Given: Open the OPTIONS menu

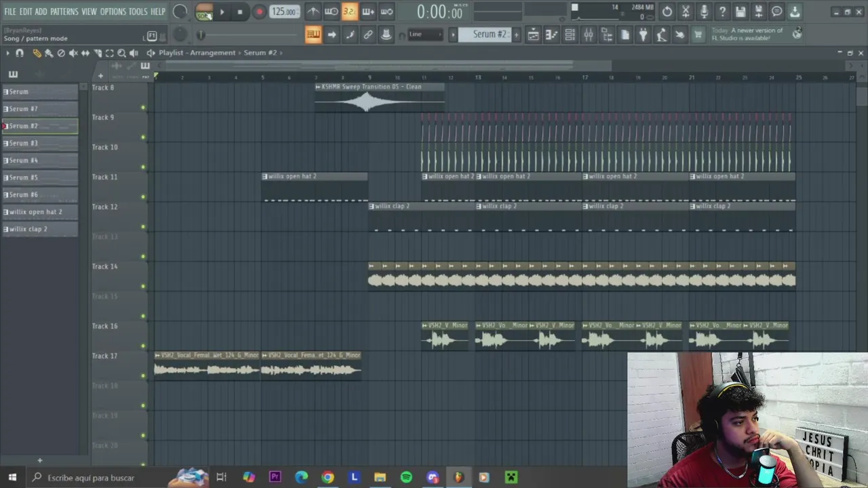Looking at the screenshot, I should point(113,12).
